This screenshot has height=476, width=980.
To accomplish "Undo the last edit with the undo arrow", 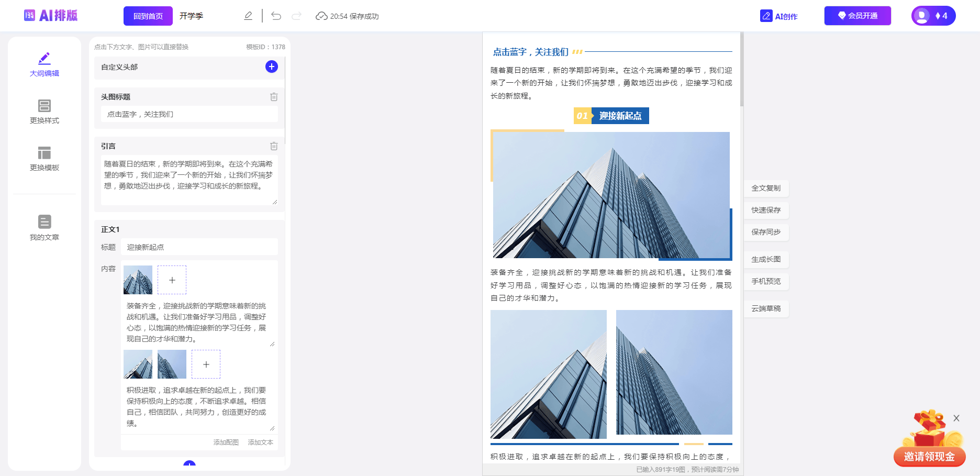I will [x=276, y=16].
